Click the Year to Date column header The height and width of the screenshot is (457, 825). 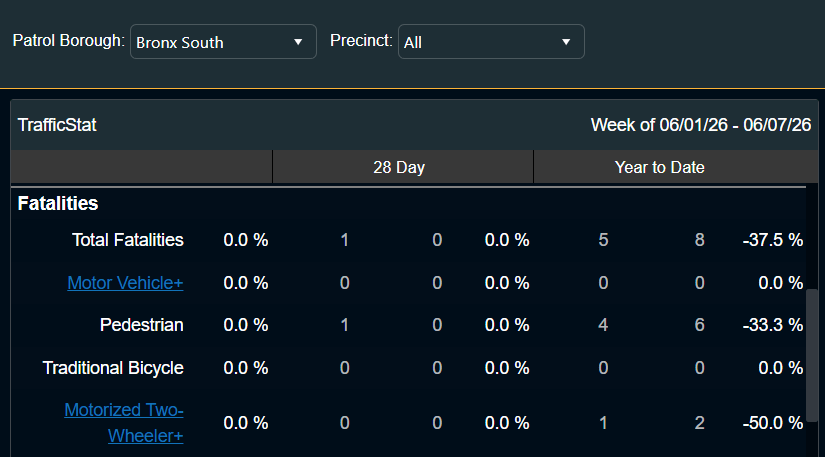[659, 167]
